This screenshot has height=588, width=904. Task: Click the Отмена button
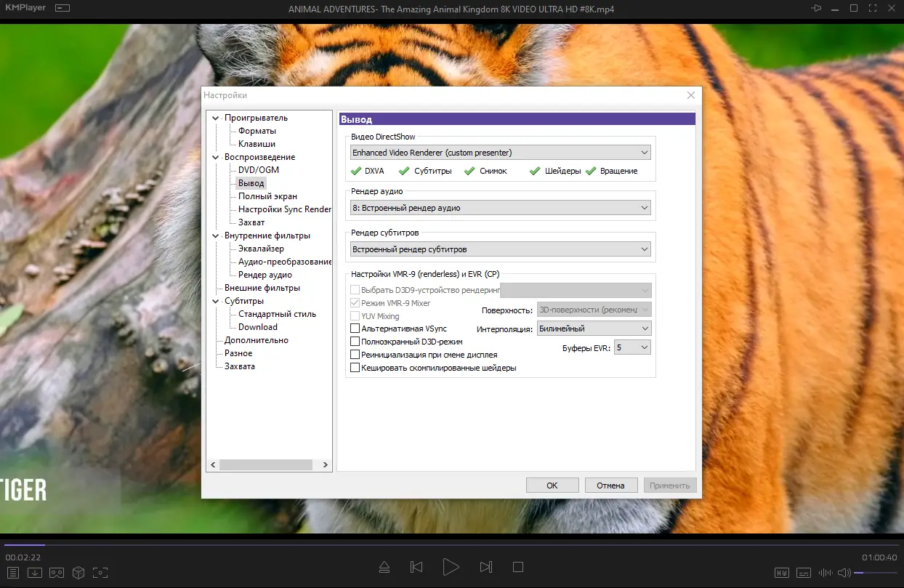point(610,486)
